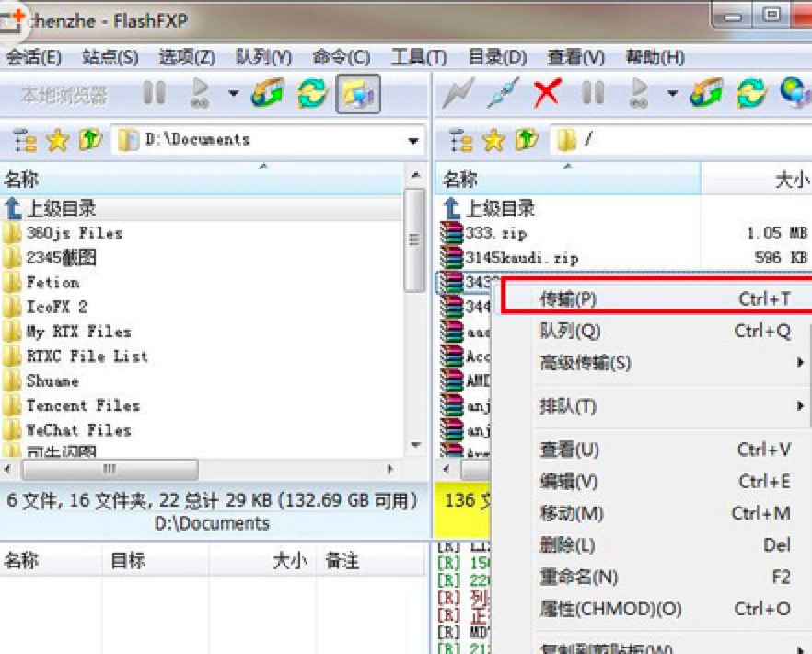This screenshot has width=812, height=654.
Task: Open the 查看(V) menu
Action: (576, 57)
